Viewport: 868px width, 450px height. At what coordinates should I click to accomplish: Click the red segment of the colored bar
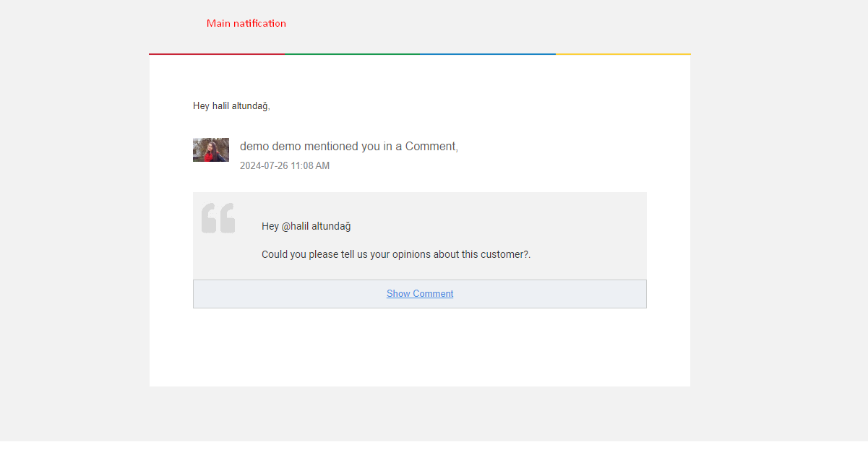tap(217, 54)
